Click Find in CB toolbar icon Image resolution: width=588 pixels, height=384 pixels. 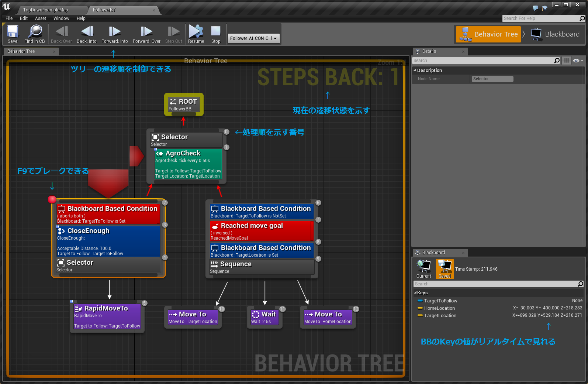pos(35,34)
